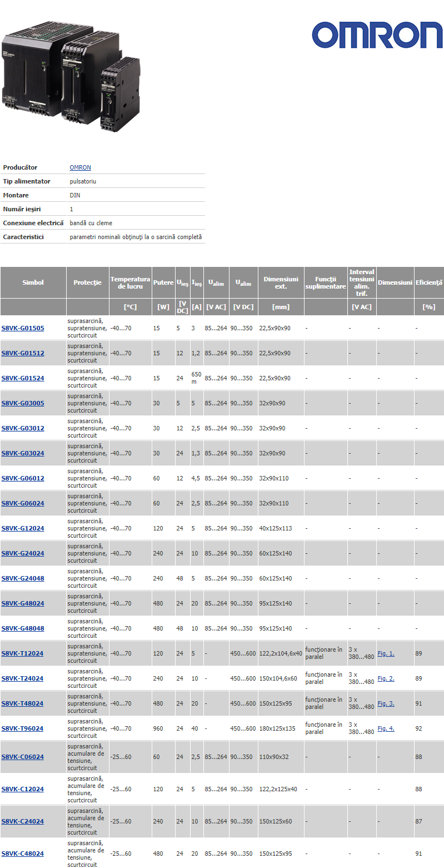Open the Fig. 4. dimensions link
Viewport: 444px width, 868px height.
pos(386,728)
